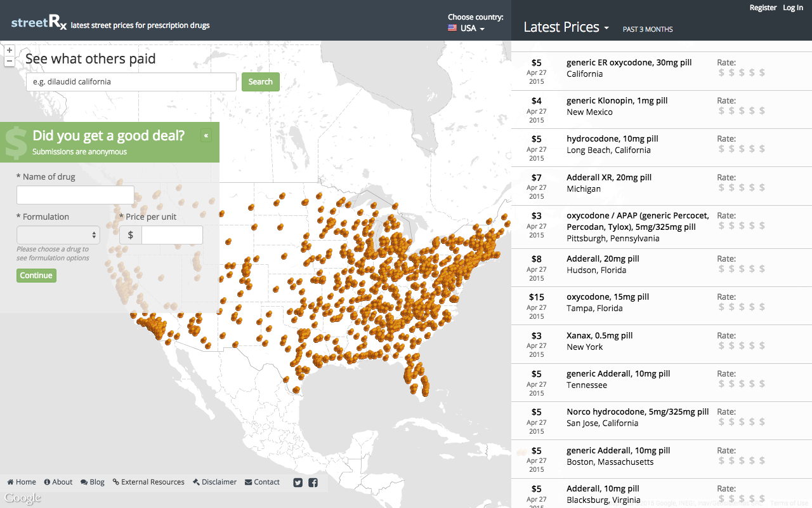Image resolution: width=812 pixels, height=508 pixels.
Task: Open the Google logo on the map
Action: pos(23,498)
